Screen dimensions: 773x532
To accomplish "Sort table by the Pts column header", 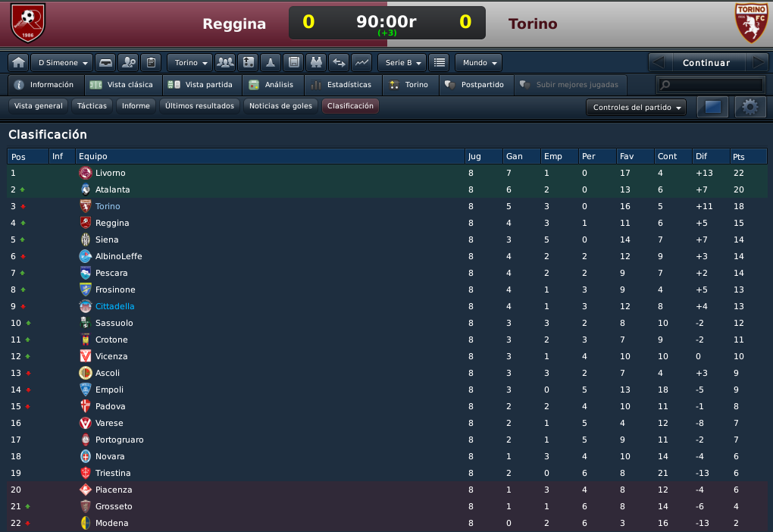I will 748,156.
